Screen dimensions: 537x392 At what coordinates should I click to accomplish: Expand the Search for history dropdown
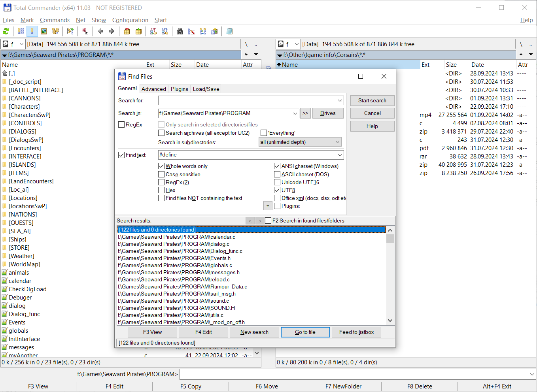pyautogui.click(x=340, y=100)
